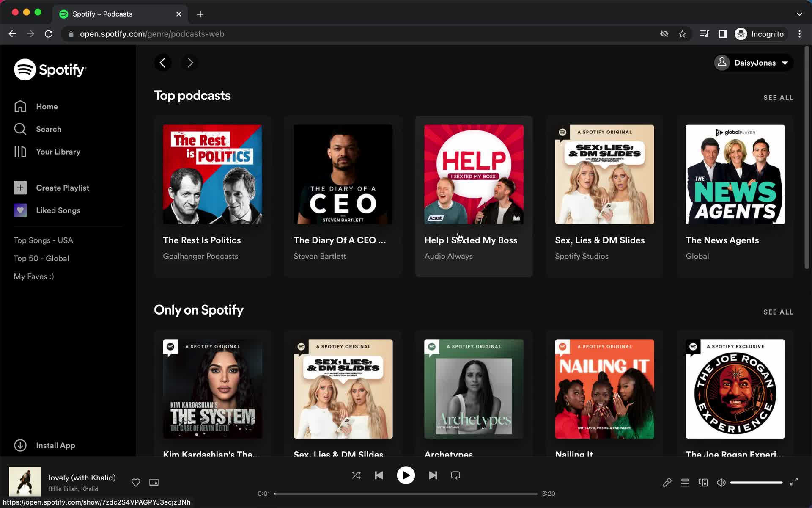Toggle shuffle playback
The height and width of the screenshot is (508, 812).
point(356,475)
